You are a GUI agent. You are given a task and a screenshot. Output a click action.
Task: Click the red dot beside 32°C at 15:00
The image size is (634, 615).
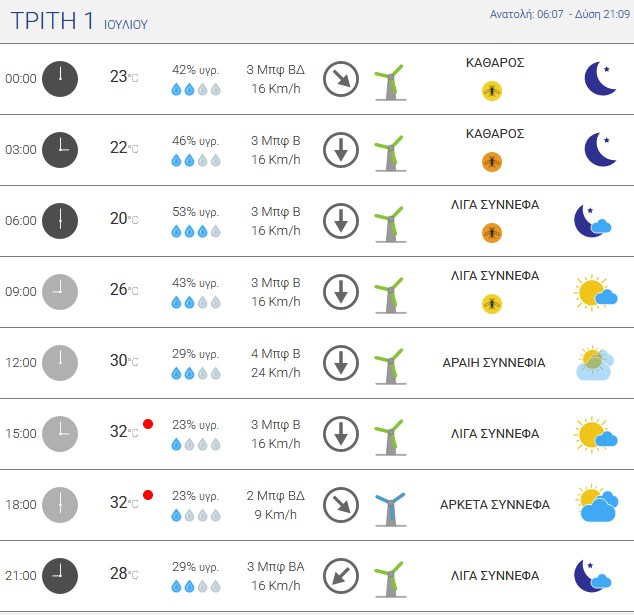click(148, 424)
